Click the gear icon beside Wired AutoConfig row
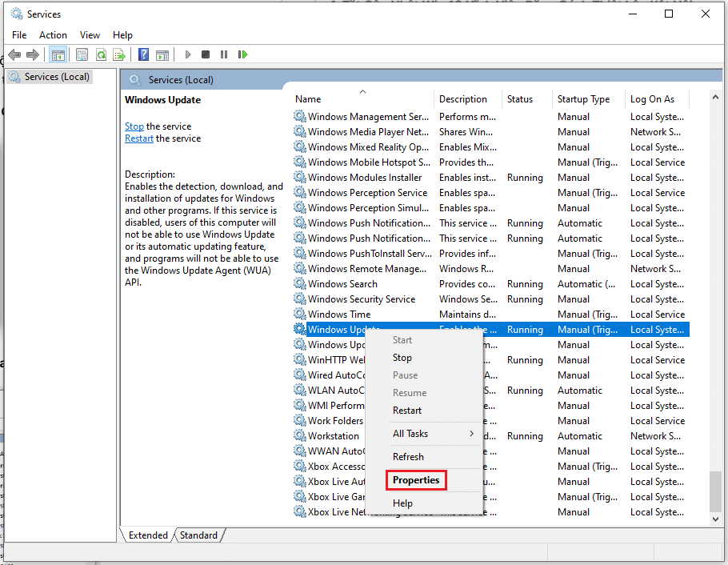 (x=300, y=375)
